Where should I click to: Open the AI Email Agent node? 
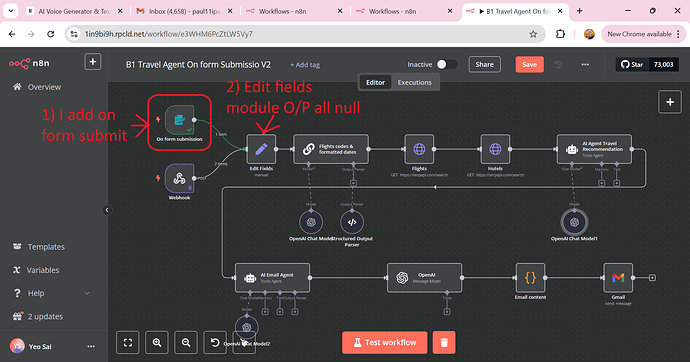click(272, 278)
